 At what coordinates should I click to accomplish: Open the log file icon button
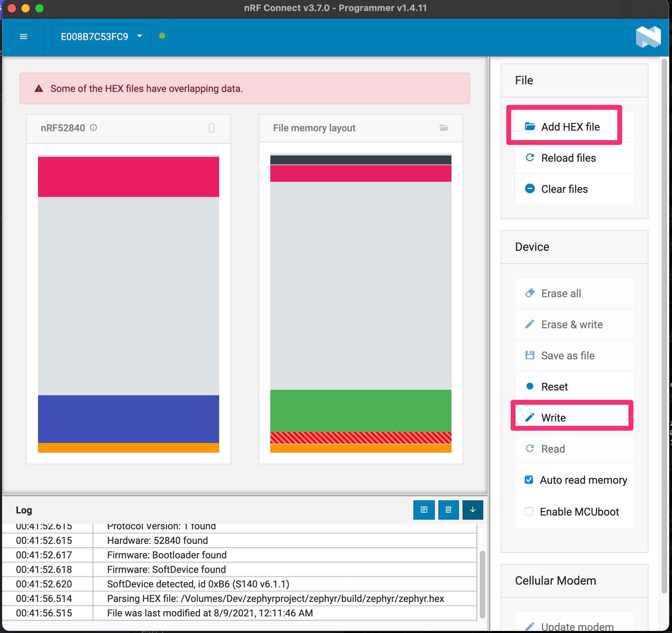(x=424, y=510)
